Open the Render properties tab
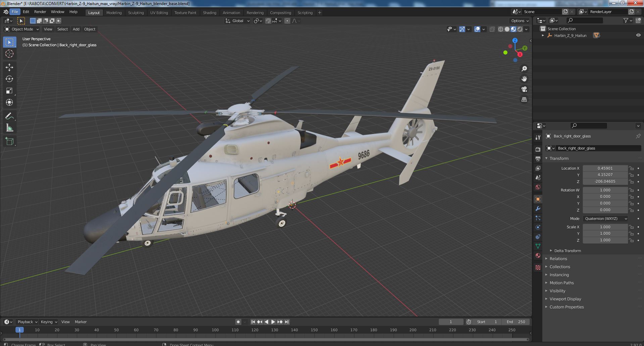Screen dimensions: 644x346 click(538, 149)
